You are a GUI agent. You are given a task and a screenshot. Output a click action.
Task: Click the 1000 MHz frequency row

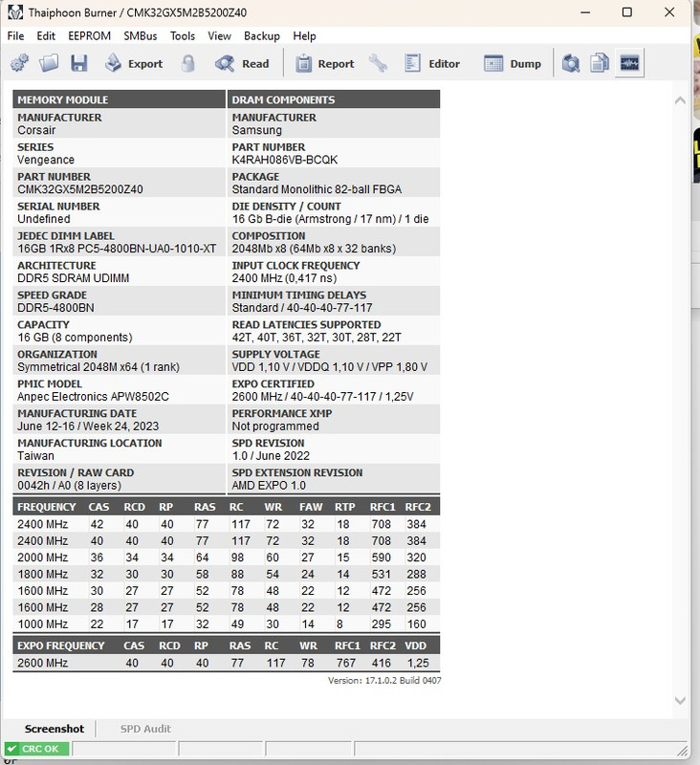[x=227, y=624]
